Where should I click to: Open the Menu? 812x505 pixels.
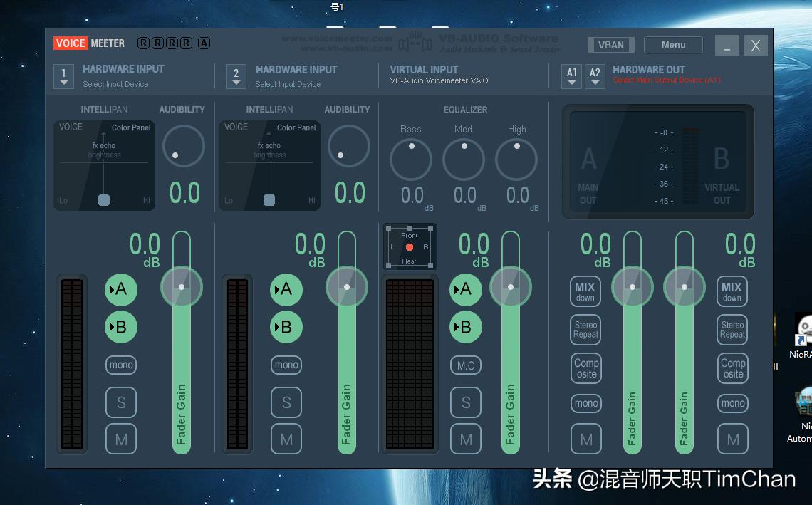[672, 44]
